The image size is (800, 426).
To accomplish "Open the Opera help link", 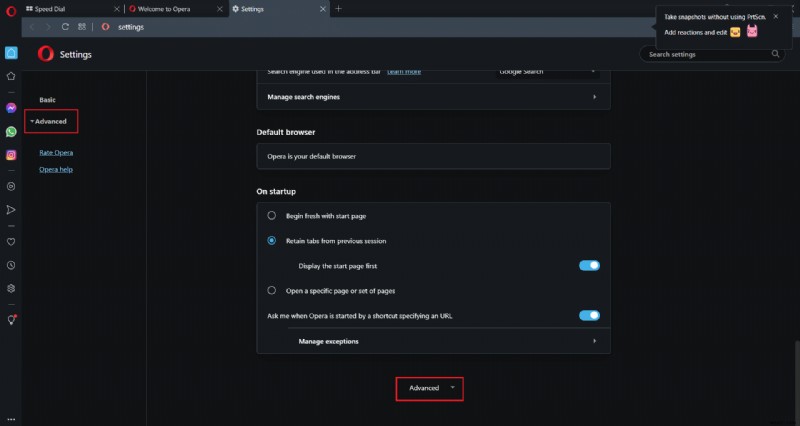I will click(56, 169).
